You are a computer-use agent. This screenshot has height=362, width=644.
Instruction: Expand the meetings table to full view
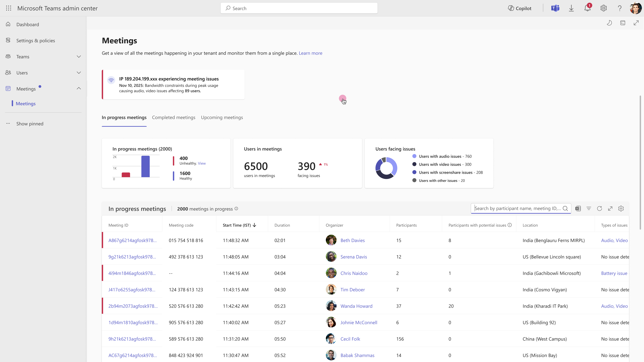[610, 209]
